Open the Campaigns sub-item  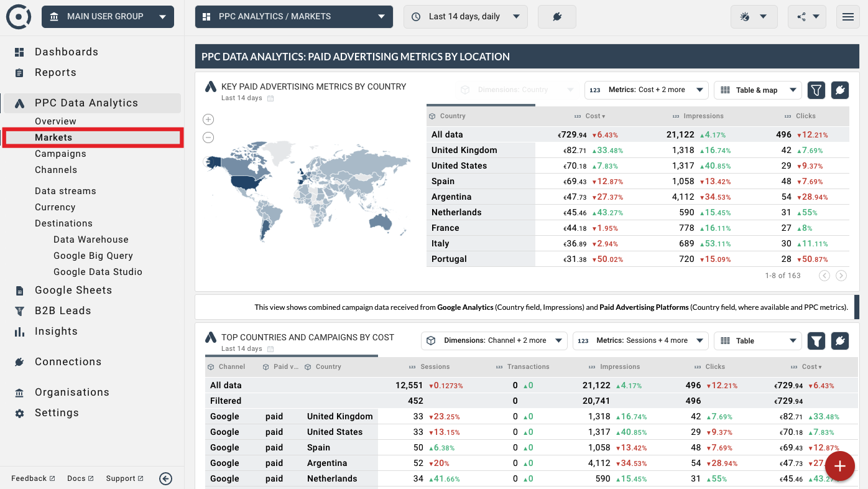pyautogui.click(x=60, y=154)
